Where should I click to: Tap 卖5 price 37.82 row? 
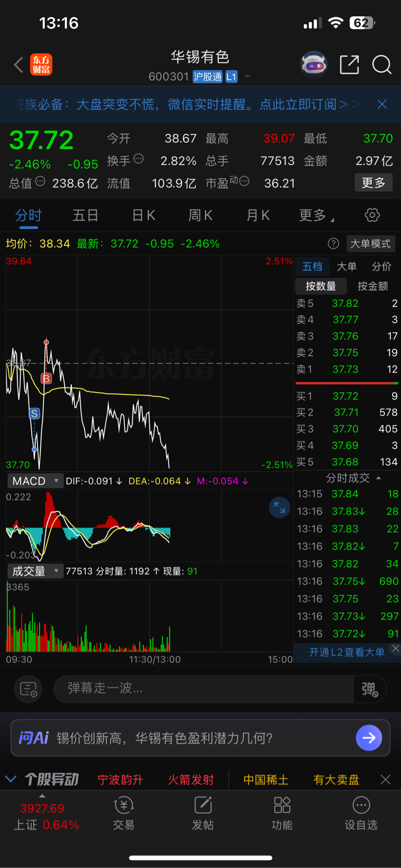tap(347, 303)
